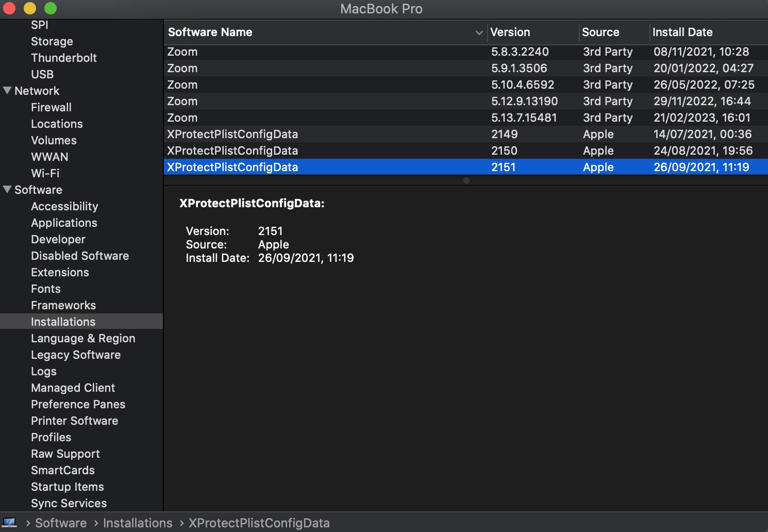Click install date 21/02/2023, 16:01 cell
Viewport: 768px width, 532px height.
702,118
